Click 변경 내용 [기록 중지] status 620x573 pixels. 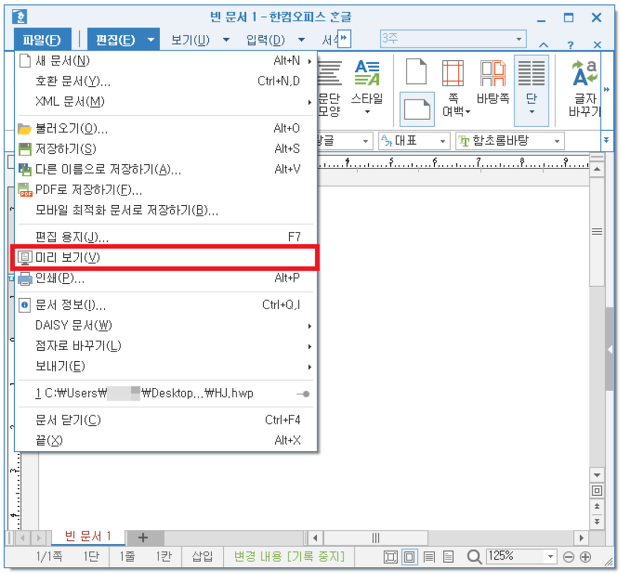(x=289, y=556)
